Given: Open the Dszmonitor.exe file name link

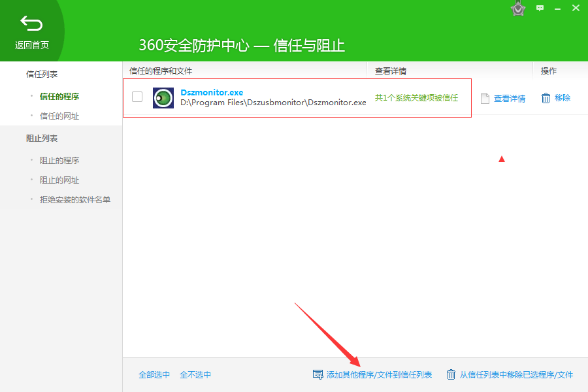Looking at the screenshot, I should [212, 93].
